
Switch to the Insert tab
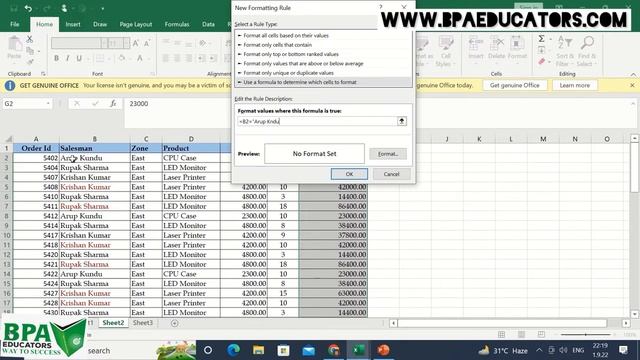point(73,24)
